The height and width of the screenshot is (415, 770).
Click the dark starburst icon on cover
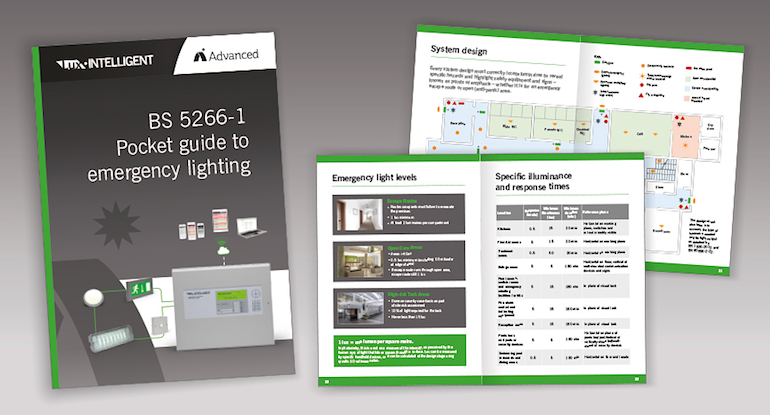point(117,225)
